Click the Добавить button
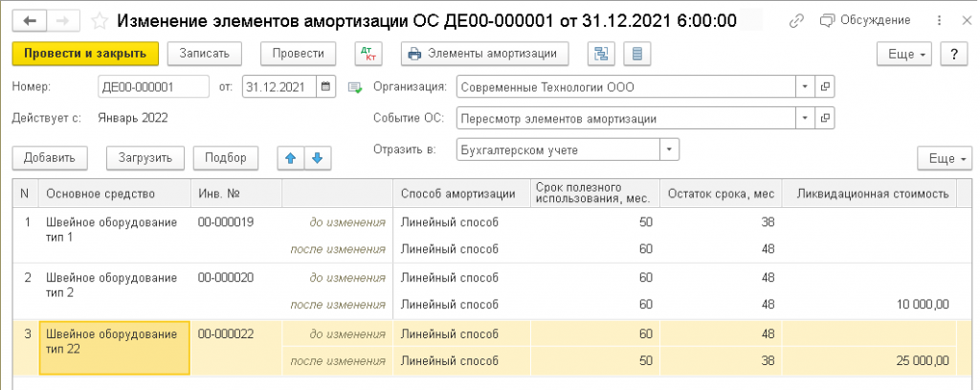The height and width of the screenshot is (390, 980). (50, 157)
